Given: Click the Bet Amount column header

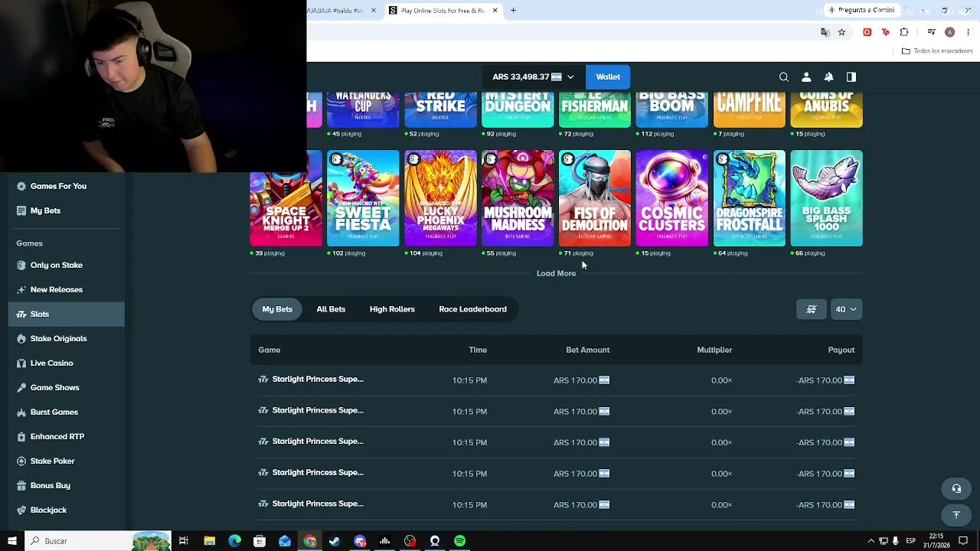Looking at the screenshot, I should coord(587,350).
